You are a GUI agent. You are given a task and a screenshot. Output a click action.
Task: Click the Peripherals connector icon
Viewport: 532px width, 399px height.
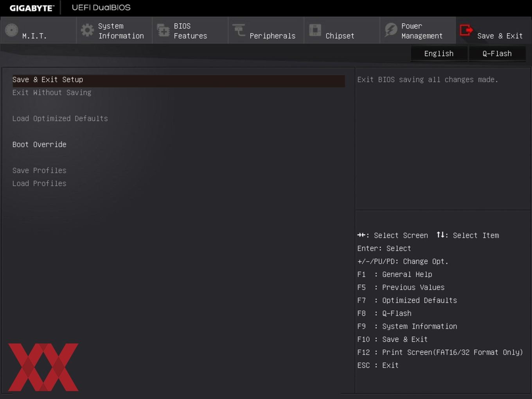(239, 30)
